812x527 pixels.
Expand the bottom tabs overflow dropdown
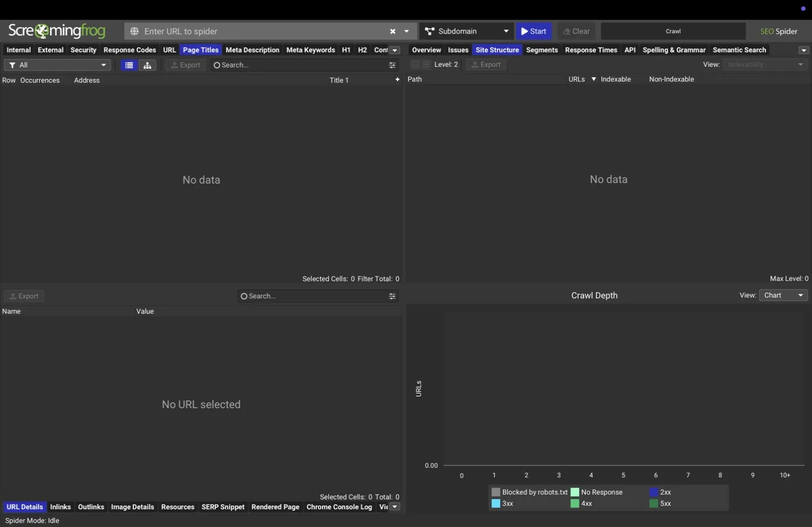[x=395, y=506]
